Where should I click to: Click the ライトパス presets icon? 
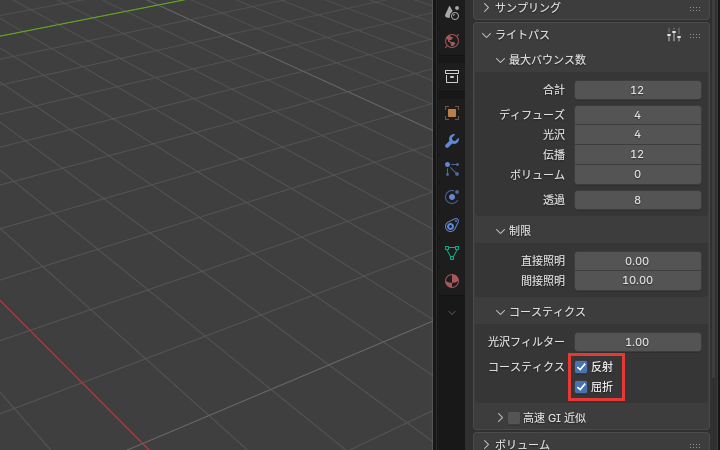click(674, 35)
